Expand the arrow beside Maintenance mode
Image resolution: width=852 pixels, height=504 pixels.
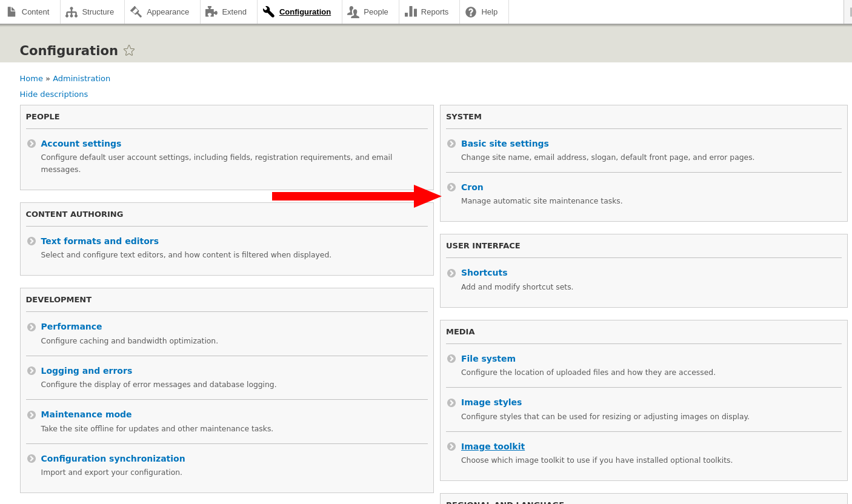[32, 414]
